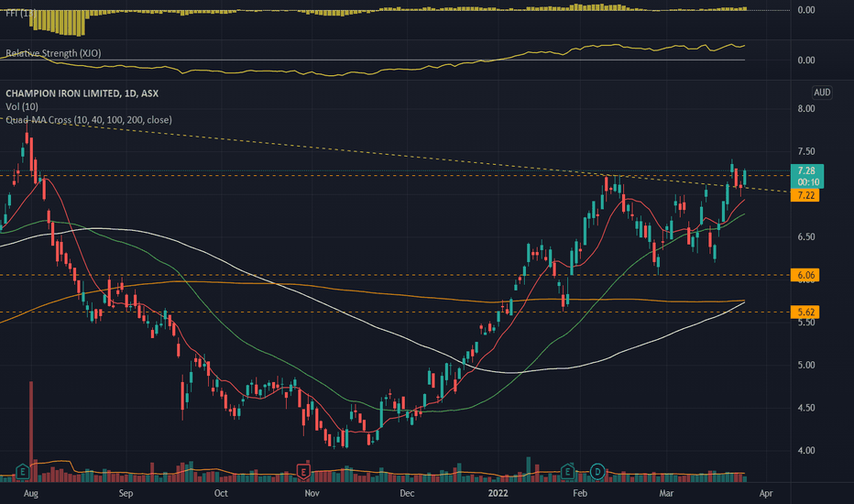Click the 7.50 price axis label

coord(806,151)
